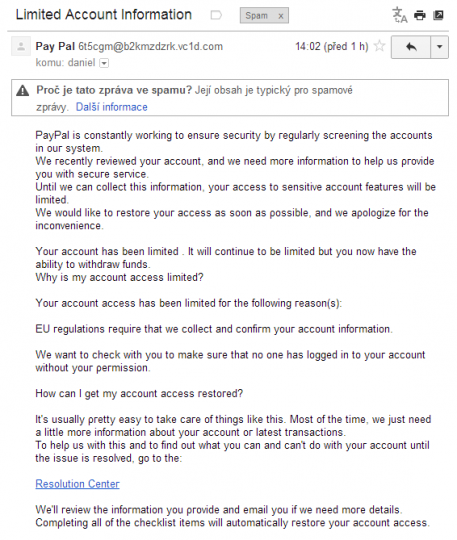This screenshot has width=457, height=540.
Task: Click the sender email address 6t5cgm@b2kmzdzrk.vc1d.com
Action: tap(150, 46)
